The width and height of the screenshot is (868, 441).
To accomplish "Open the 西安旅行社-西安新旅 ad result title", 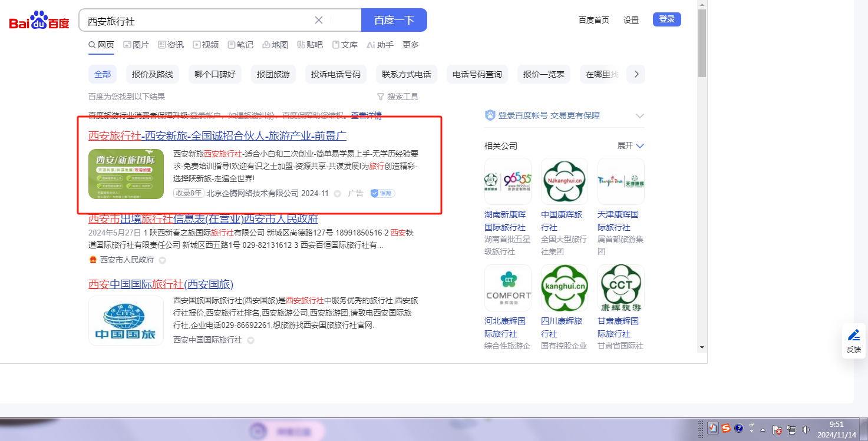I will pos(217,135).
